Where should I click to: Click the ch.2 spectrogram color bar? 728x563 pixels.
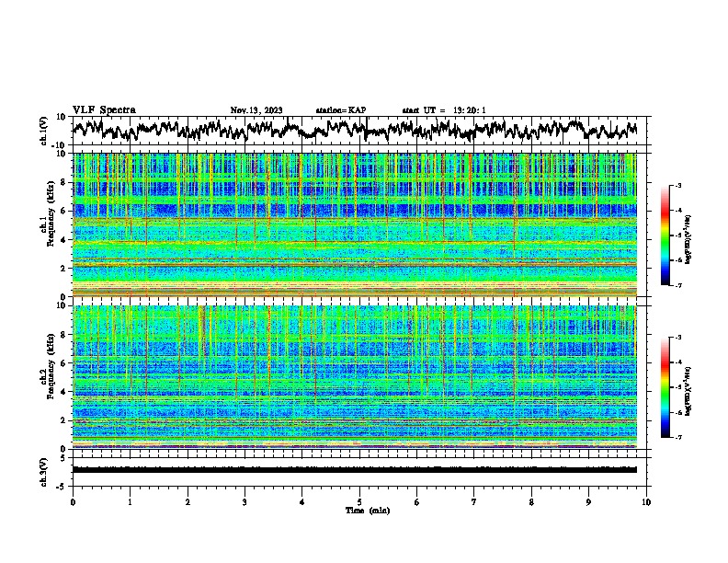point(665,387)
